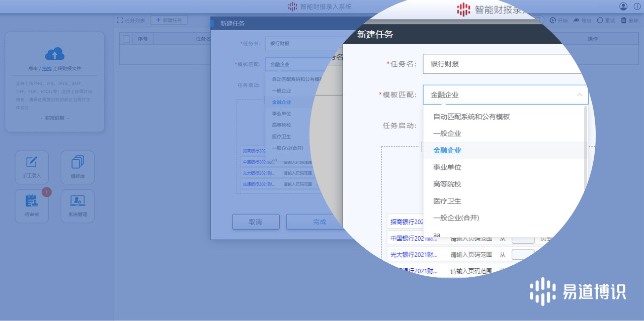Click the 开始 start icon
Image resolution: width=644 pixels, height=321 pixels.
pos(553,21)
